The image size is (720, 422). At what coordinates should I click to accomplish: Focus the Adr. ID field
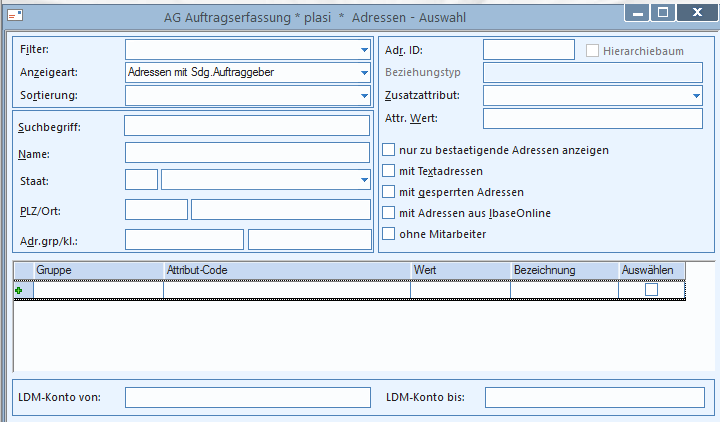coord(529,50)
